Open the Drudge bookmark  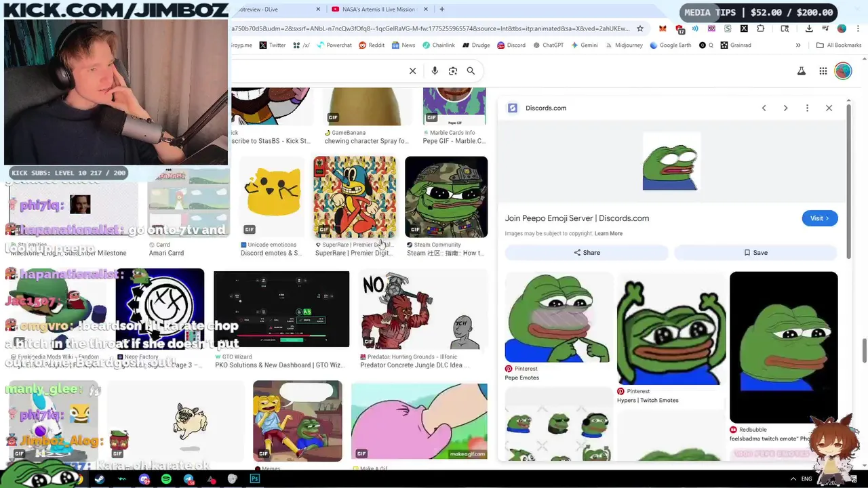click(x=476, y=45)
